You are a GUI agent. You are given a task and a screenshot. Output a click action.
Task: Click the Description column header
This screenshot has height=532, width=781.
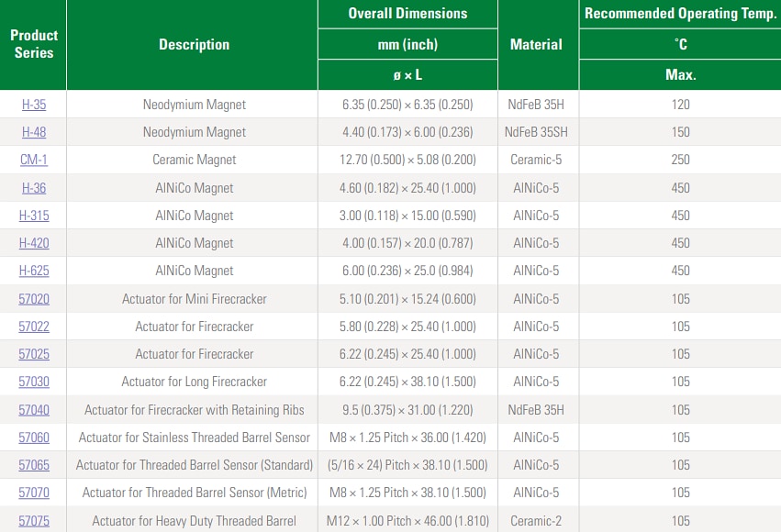pyautogui.click(x=192, y=44)
